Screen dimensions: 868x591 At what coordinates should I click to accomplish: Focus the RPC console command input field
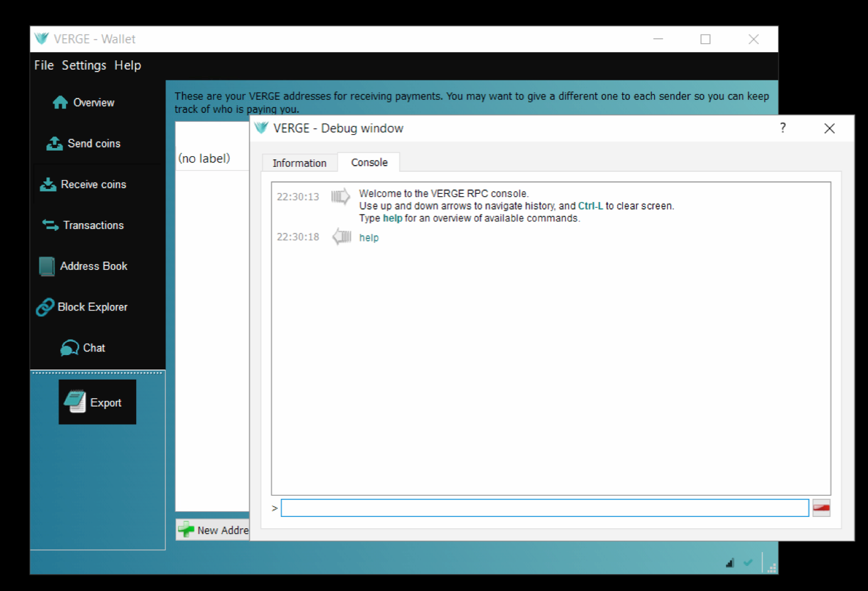click(x=544, y=508)
